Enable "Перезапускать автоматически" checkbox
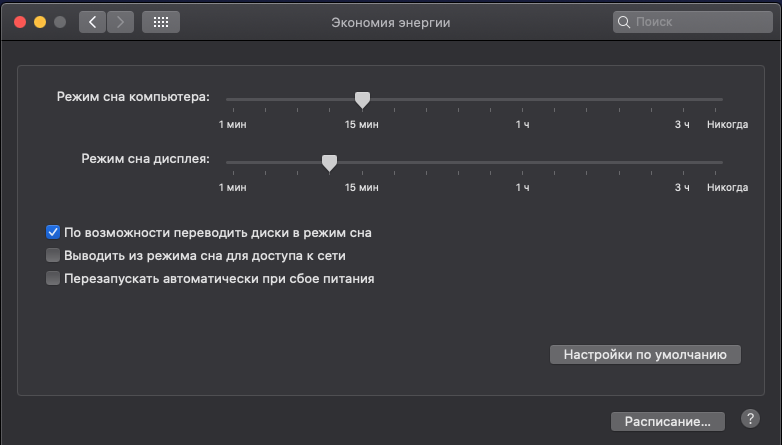Screen dimensions: 782x445 tap(54, 278)
